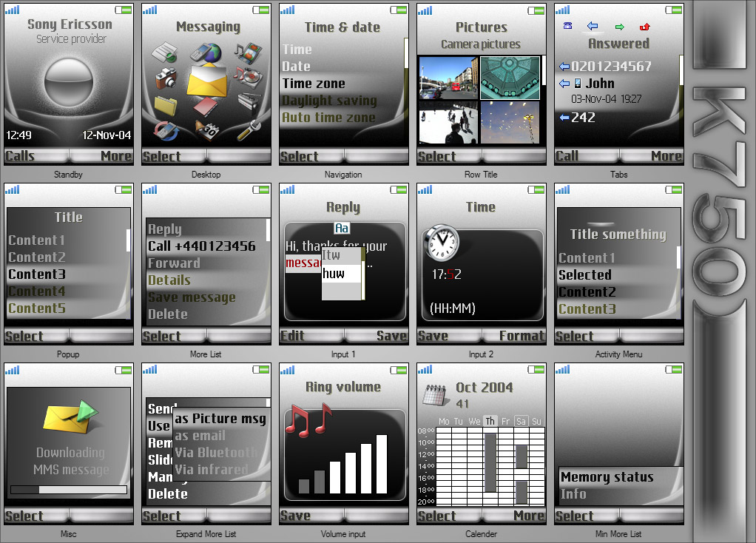Viewport: 756px width, 543px height.
Task: Pick word suggestion 'huw' in Input 1
Action: pyautogui.click(x=341, y=274)
